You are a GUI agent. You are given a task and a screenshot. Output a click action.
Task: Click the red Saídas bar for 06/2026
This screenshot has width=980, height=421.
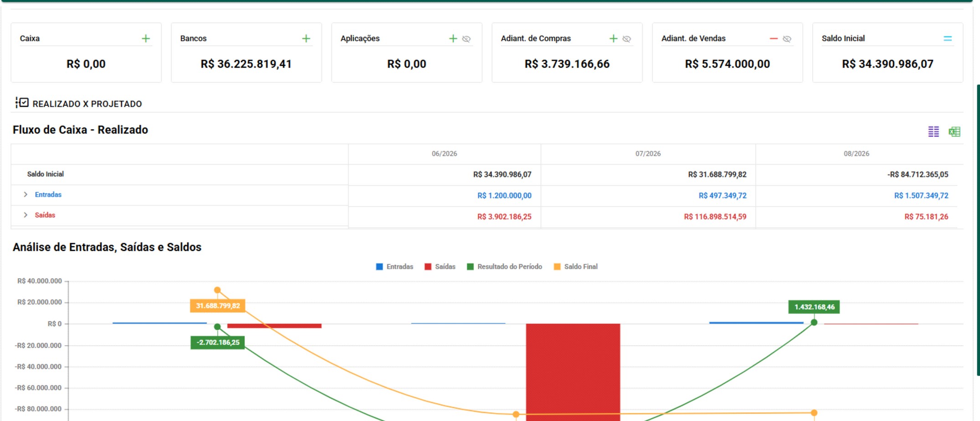pyautogui.click(x=274, y=326)
